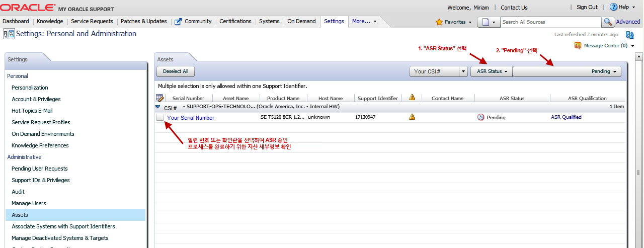Click the Sign Out link
This screenshot has height=248, width=644.
587,8
